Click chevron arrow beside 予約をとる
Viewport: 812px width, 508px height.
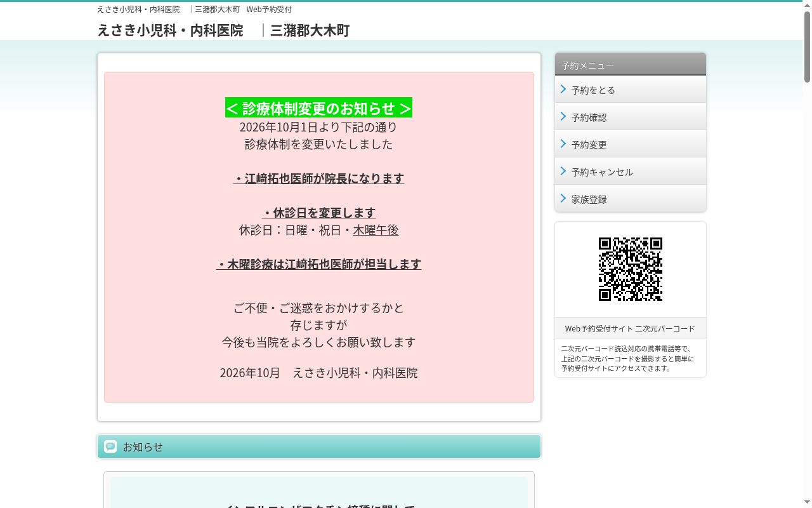[563, 89]
